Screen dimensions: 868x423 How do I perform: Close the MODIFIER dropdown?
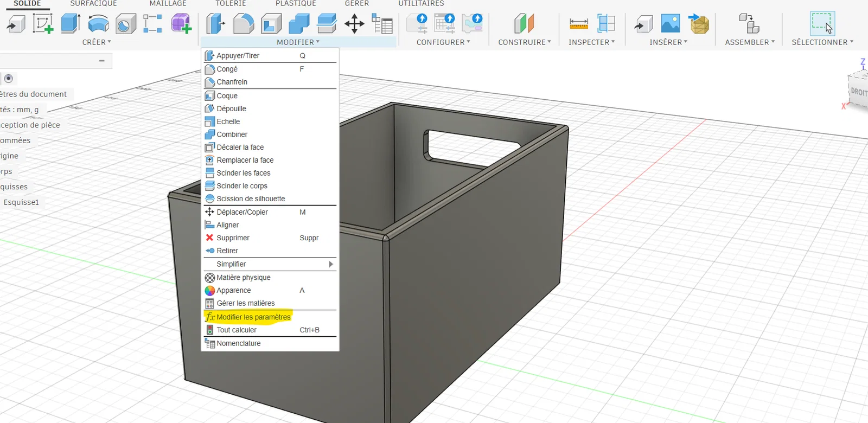[298, 42]
